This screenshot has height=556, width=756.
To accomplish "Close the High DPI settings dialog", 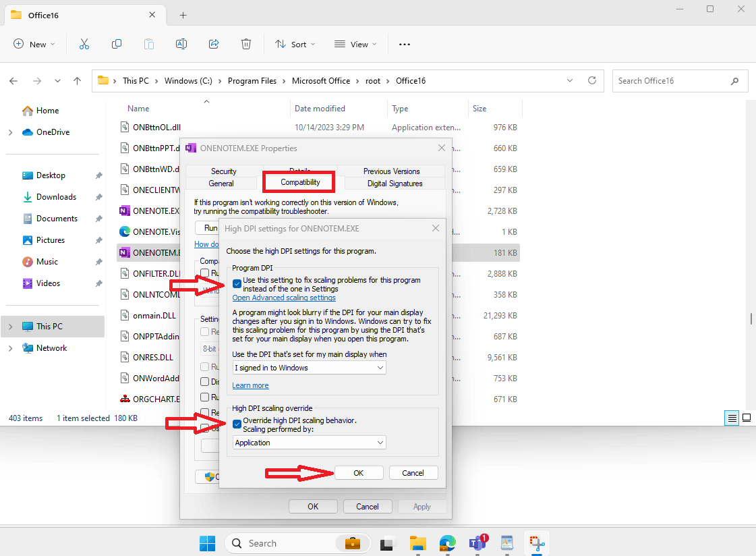I will 436,228.
